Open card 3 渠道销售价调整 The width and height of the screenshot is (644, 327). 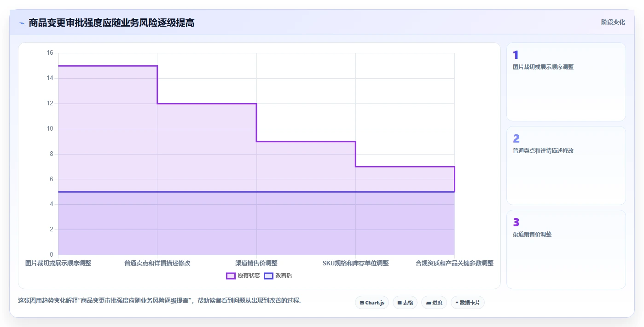click(x=566, y=249)
